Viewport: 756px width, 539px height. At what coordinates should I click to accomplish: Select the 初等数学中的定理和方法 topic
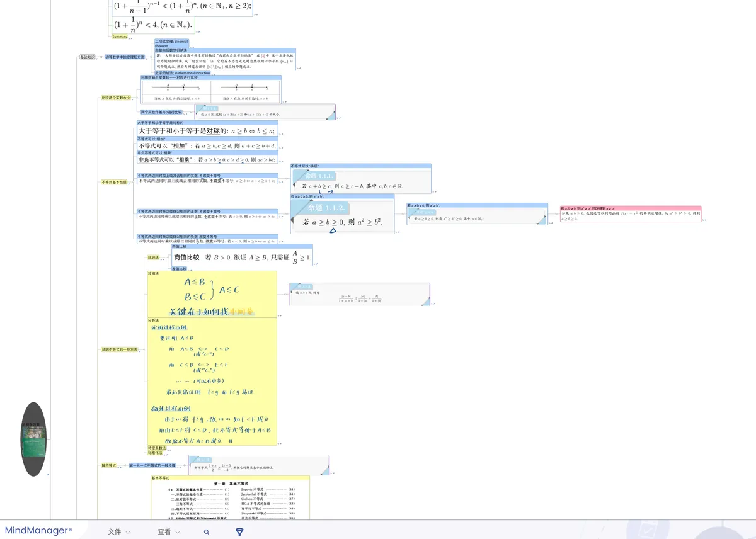tap(125, 57)
